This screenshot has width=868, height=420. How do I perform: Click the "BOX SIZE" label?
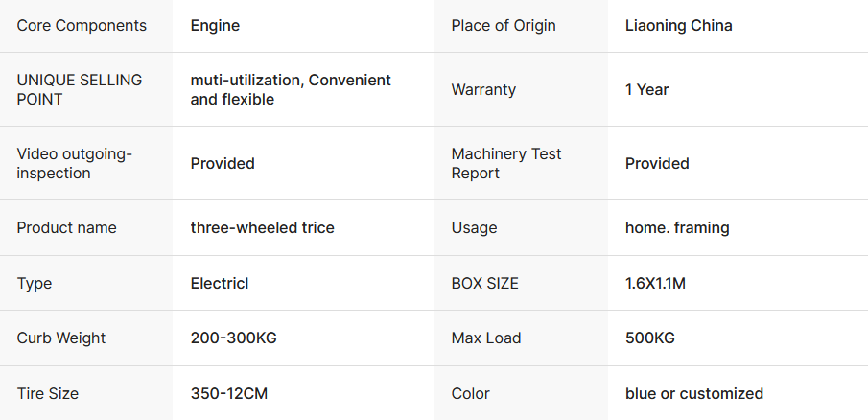pyautogui.click(x=484, y=283)
